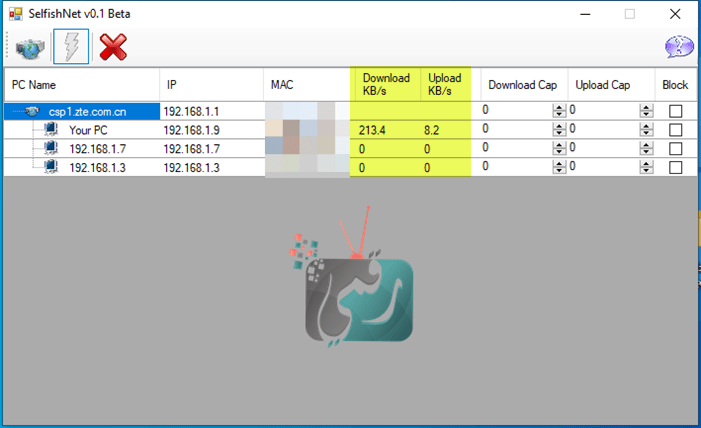This screenshot has width=701, height=428.
Task: Click Download Cap value field for csp1.zte.com.cn
Action: pos(517,110)
